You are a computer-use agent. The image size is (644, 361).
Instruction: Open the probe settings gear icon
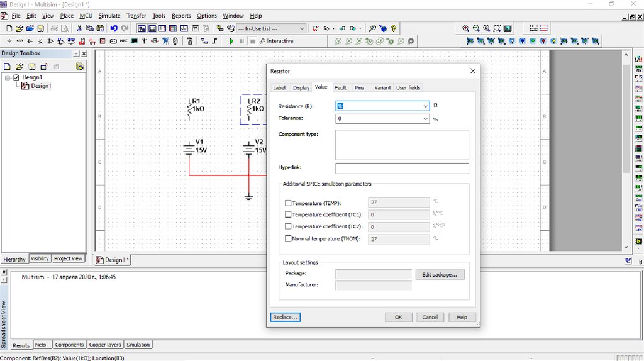tap(411, 42)
